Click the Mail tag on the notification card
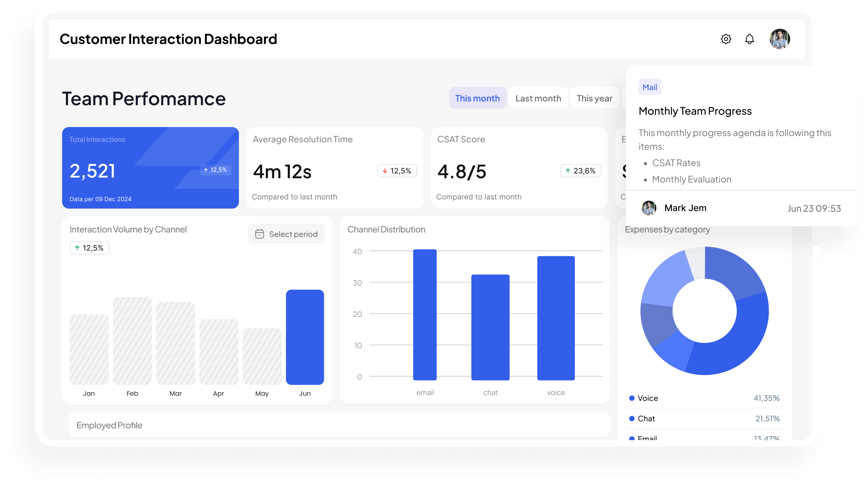 [649, 87]
